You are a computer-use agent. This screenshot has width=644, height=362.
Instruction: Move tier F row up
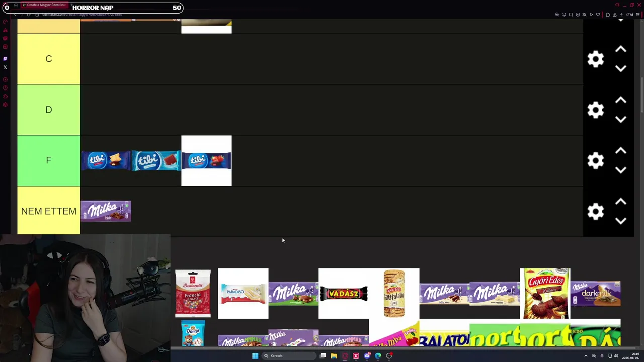click(621, 151)
